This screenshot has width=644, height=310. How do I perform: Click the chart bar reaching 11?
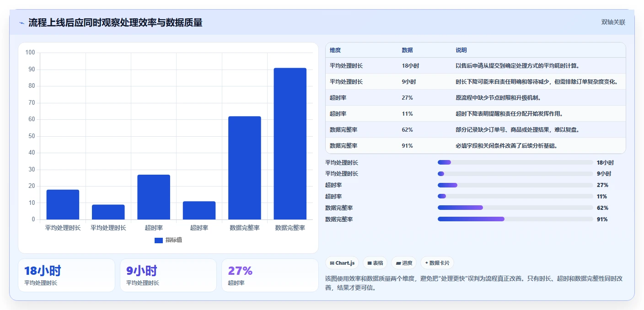click(199, 210)
